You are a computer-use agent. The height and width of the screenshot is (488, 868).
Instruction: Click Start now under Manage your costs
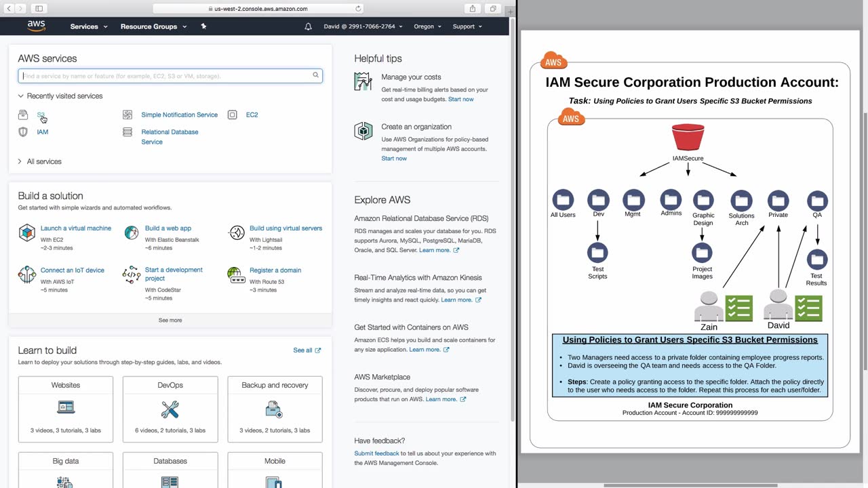tap(461, 100)
